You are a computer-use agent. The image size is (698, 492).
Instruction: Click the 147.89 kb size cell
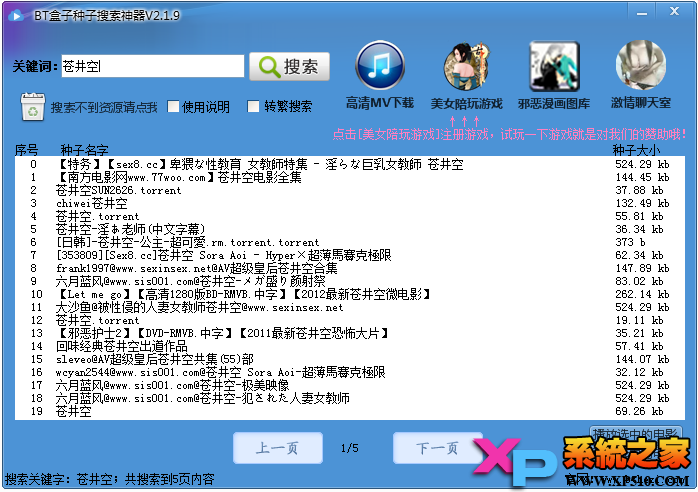(642, 268)
